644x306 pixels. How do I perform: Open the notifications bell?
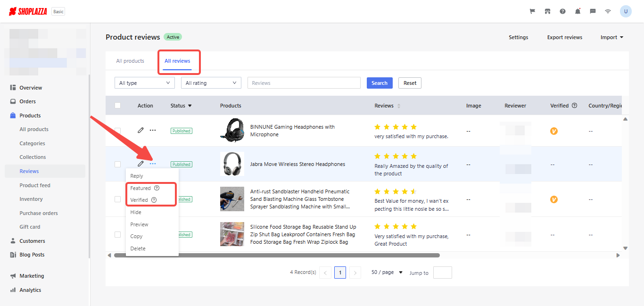578,11
